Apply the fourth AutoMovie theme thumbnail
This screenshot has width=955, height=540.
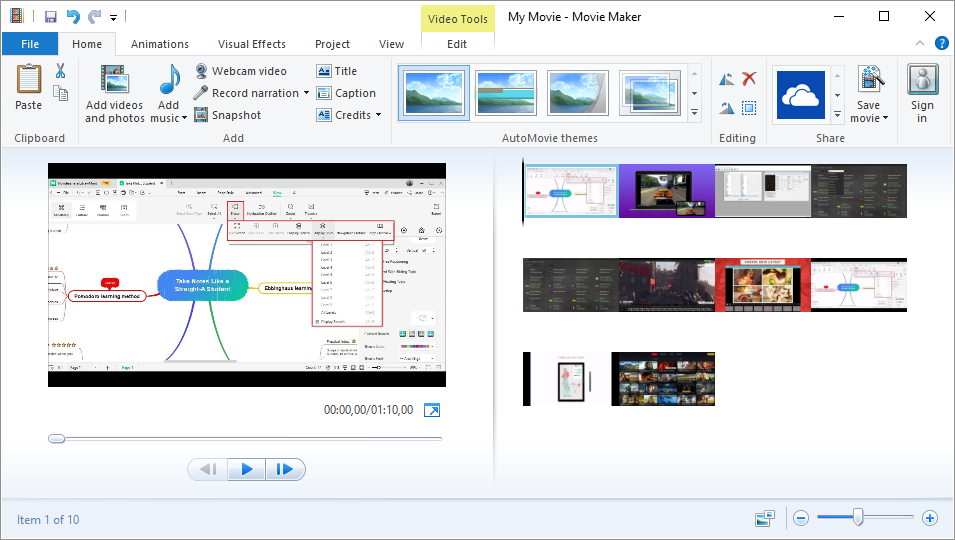coord(649,93)
